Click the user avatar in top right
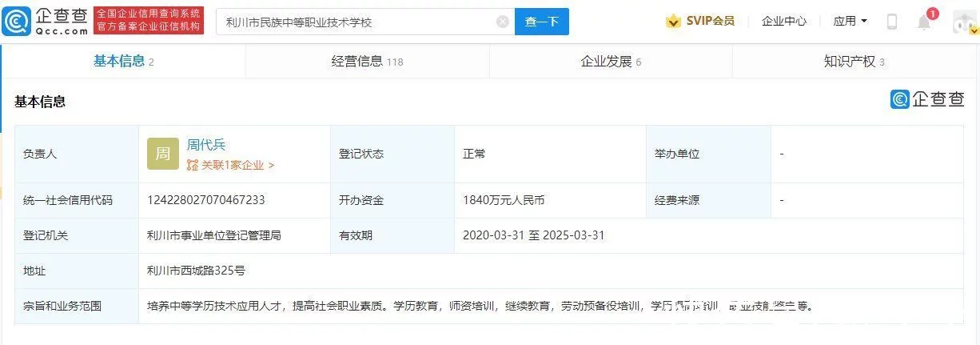Screen dimensions: 980x345 tap(964, 22)
